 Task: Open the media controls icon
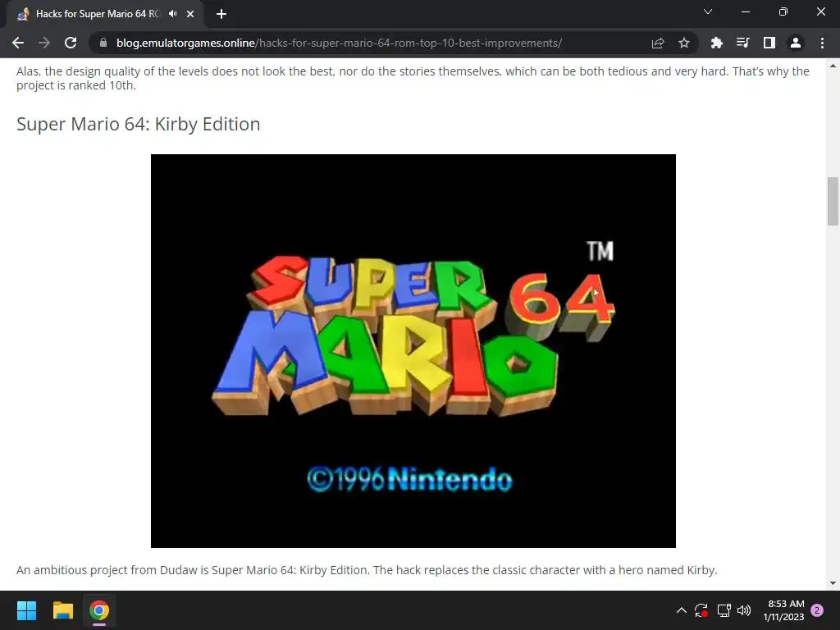point(742,43)
